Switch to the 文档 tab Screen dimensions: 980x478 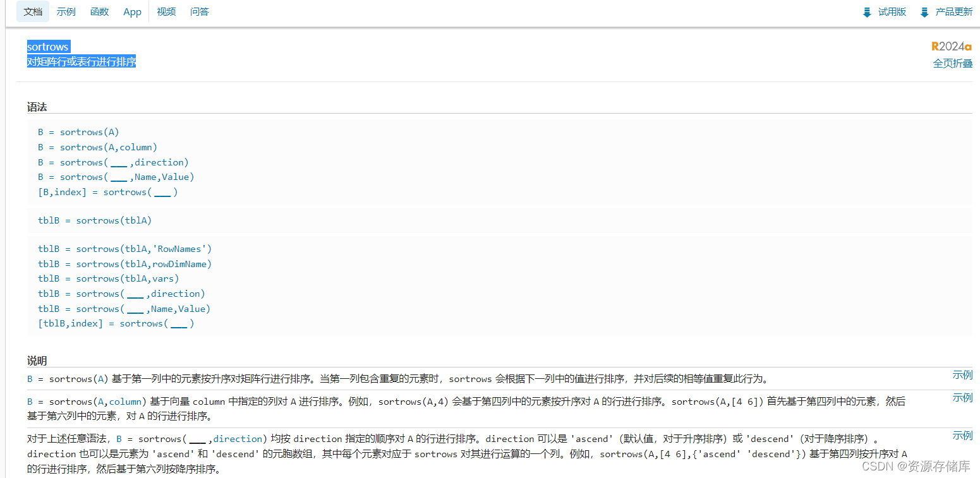point(32,11)
